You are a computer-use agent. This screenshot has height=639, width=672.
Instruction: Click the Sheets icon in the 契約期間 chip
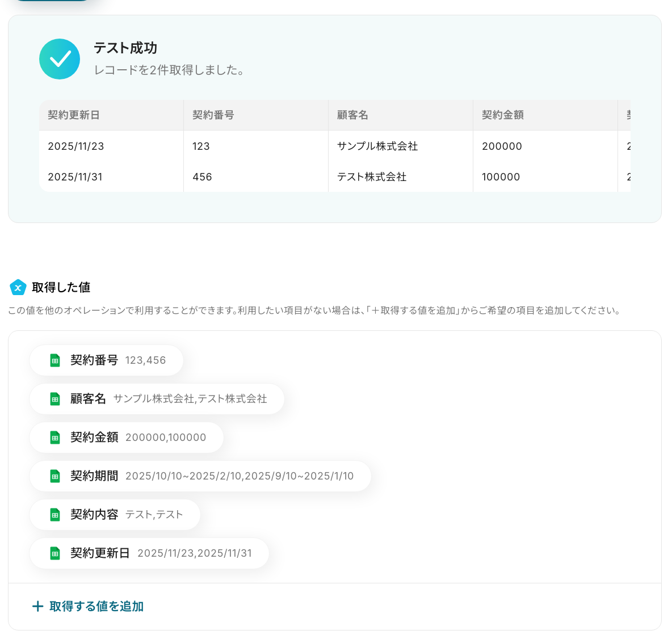click(55, 476)
